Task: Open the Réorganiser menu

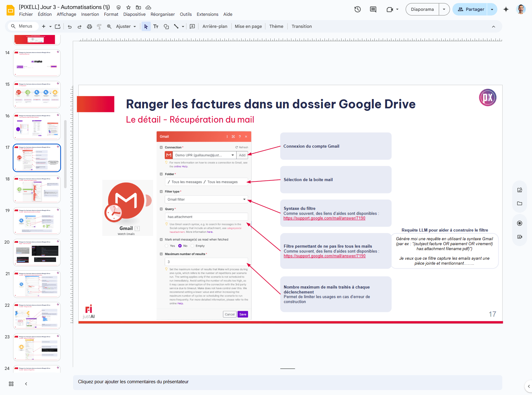Action: (163, 14)
